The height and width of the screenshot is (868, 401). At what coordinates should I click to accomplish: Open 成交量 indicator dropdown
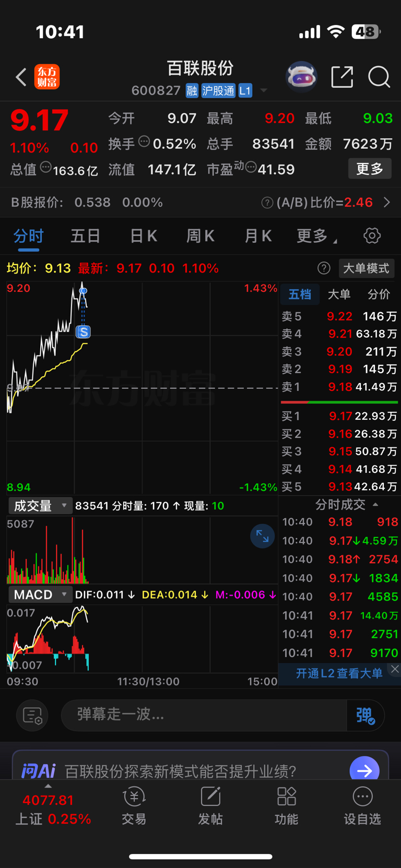coord(40,506)
